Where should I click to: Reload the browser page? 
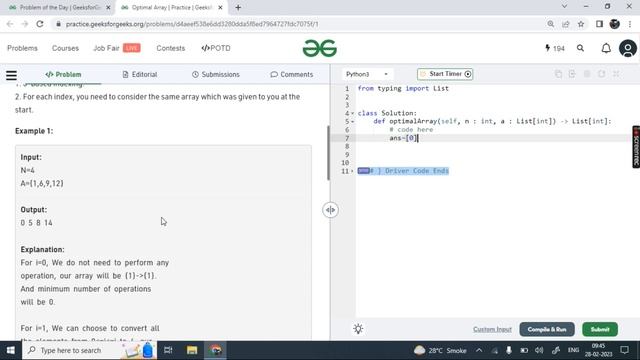click(40, 24)
